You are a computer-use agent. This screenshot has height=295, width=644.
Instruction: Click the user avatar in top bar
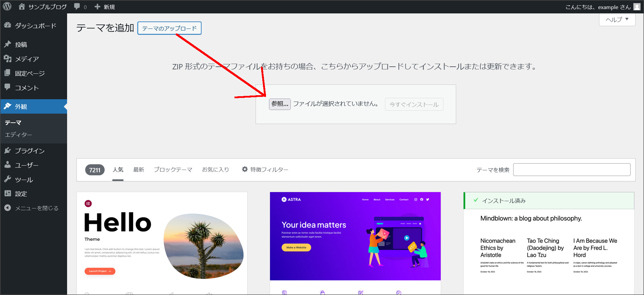pyautogui.click(x=636, y=7)
